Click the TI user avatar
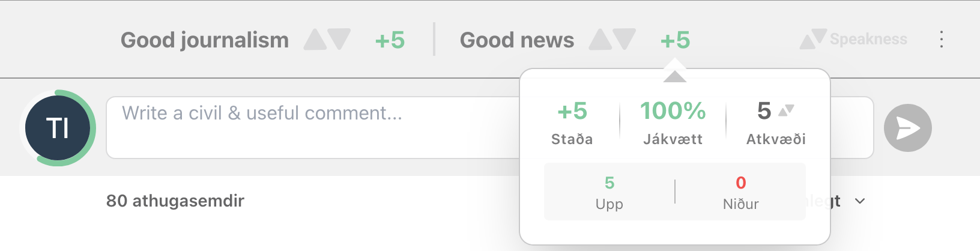Viewport: 980px width, 251px height. 58,128
